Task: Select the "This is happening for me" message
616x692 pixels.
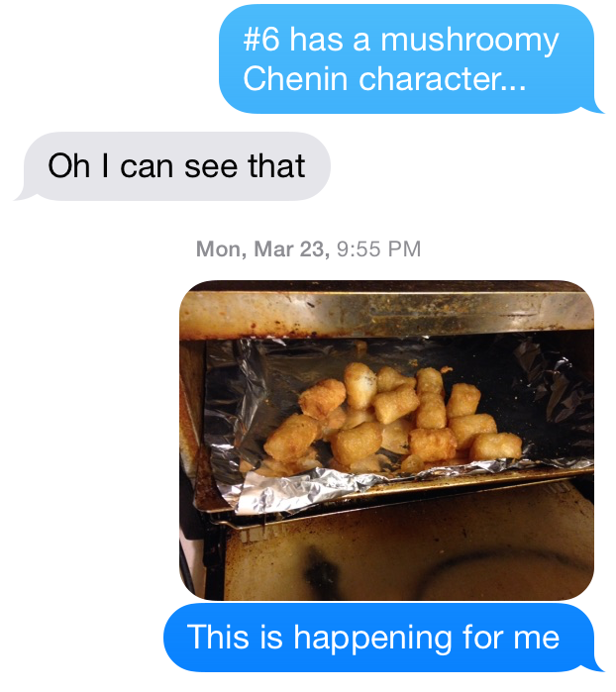Action: click(x=382, y=638)
